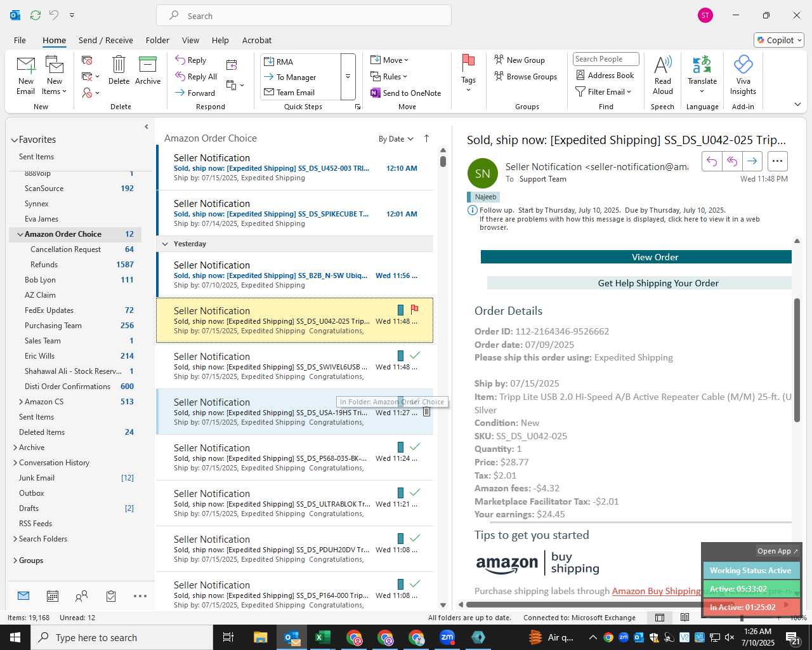Image resolution: width=812 pixels, height=650 pixels.
Task: Open the Acrobat tab
Action: coord(257,40)
